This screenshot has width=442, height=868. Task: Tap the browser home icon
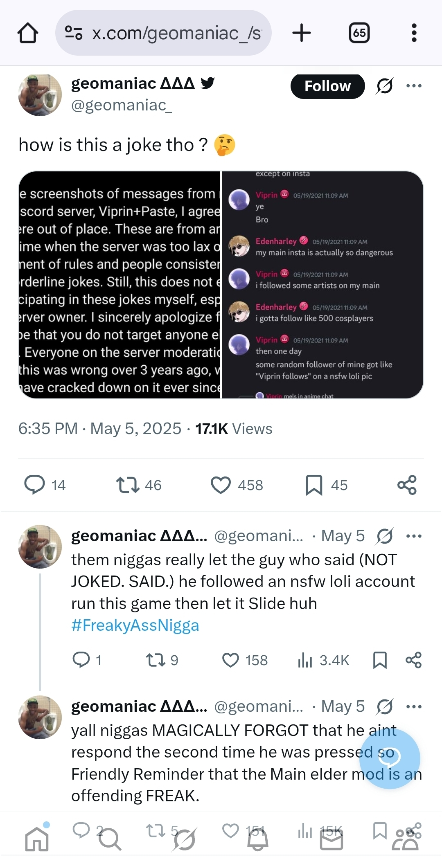(28, 33)
